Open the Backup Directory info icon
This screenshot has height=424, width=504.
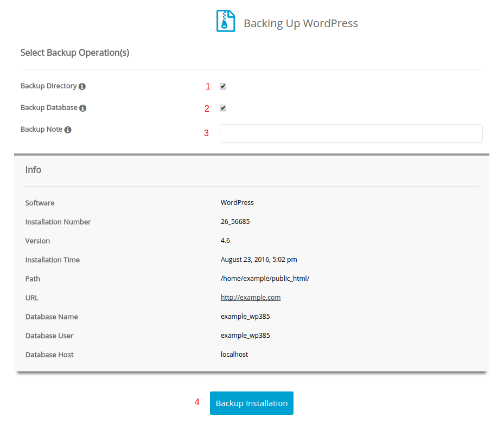pos(82,86)
